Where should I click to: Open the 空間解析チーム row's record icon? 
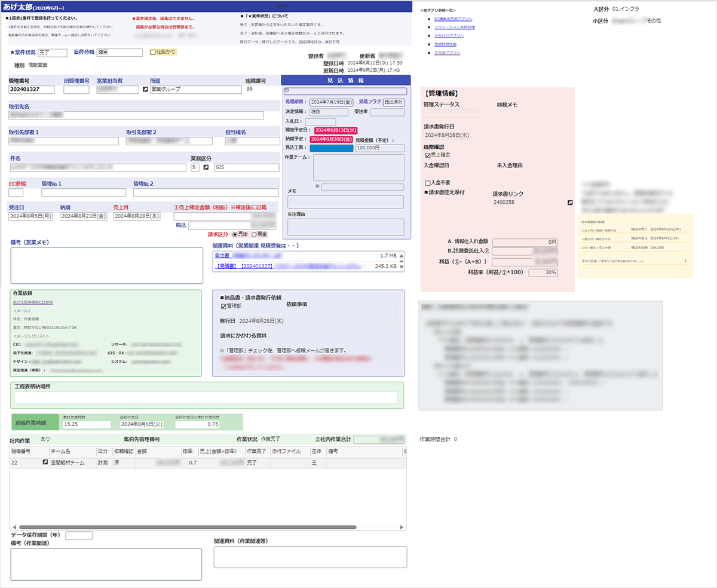click(x=44, y=463)
